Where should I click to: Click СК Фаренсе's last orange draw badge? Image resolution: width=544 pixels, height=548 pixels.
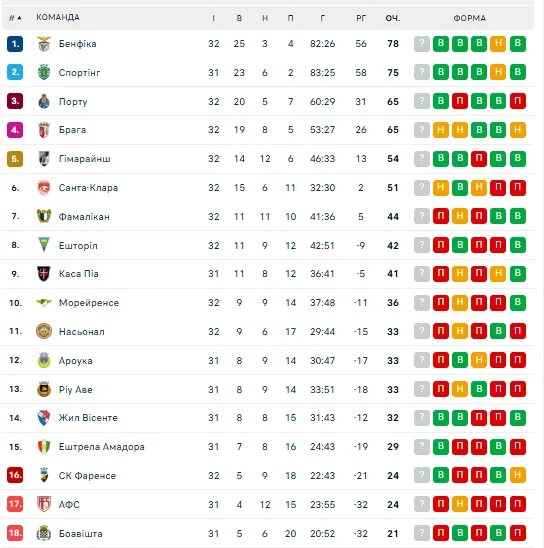[x=517, y=475]
